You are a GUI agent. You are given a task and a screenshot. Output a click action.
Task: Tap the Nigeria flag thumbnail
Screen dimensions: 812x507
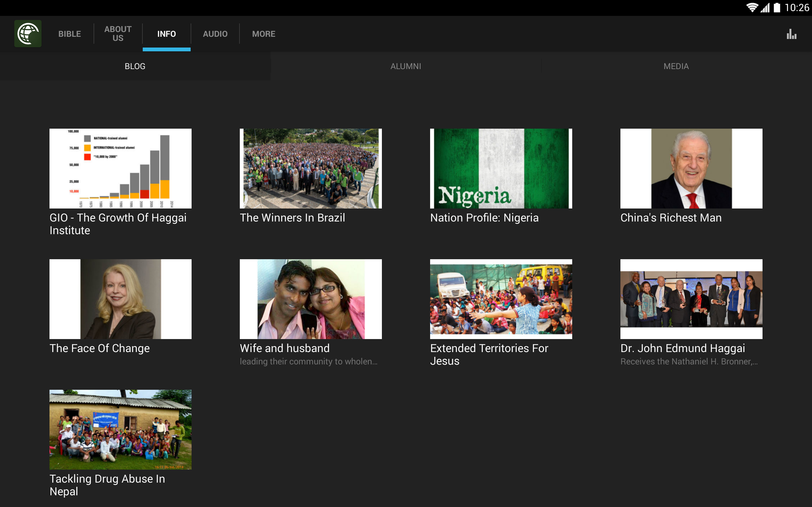[501, 168]
